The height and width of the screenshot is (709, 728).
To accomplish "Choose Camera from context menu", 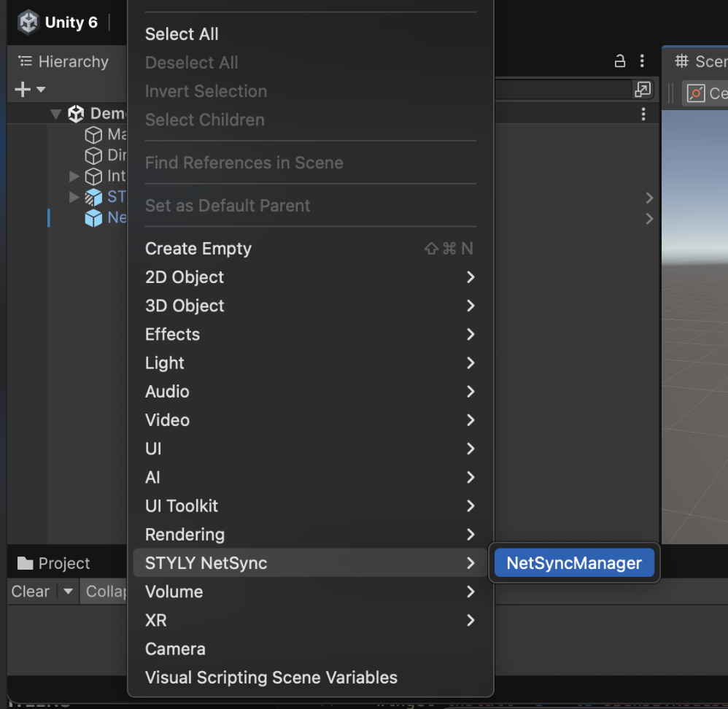I will pos(310,648).
